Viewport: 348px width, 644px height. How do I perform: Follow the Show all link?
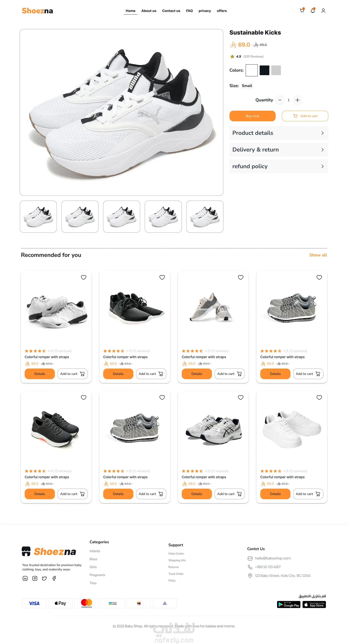coord(318,255)
